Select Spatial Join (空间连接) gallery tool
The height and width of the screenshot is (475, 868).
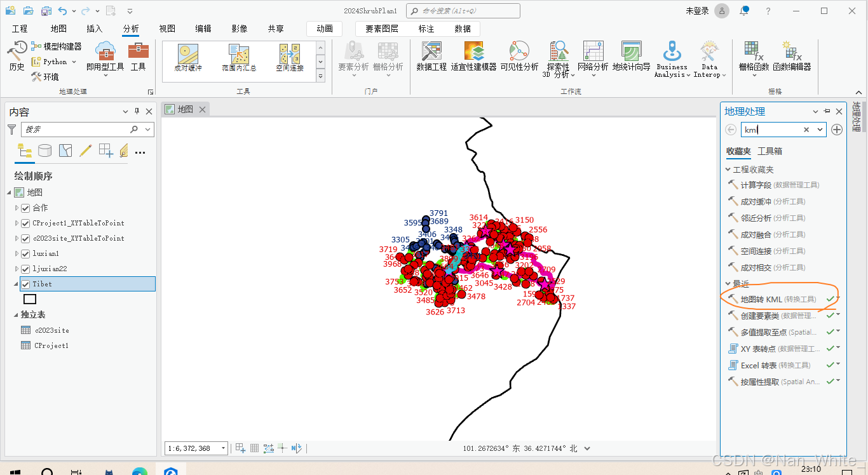click(290, 58)
